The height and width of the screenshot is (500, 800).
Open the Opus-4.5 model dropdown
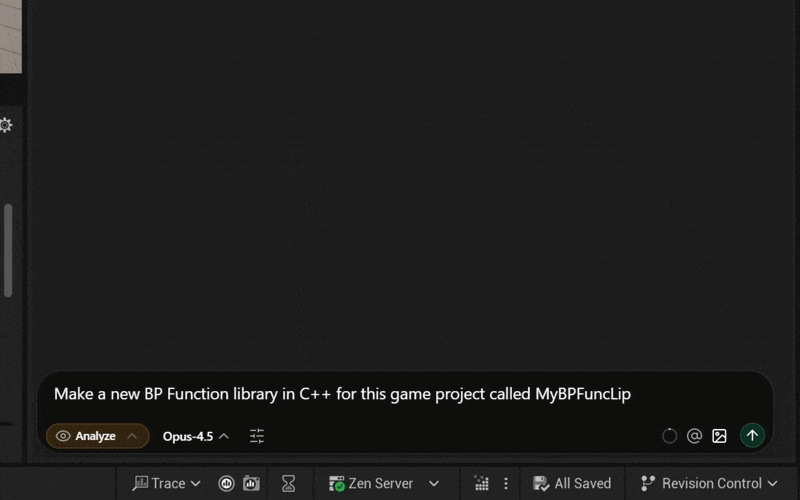tap(196, 436)
